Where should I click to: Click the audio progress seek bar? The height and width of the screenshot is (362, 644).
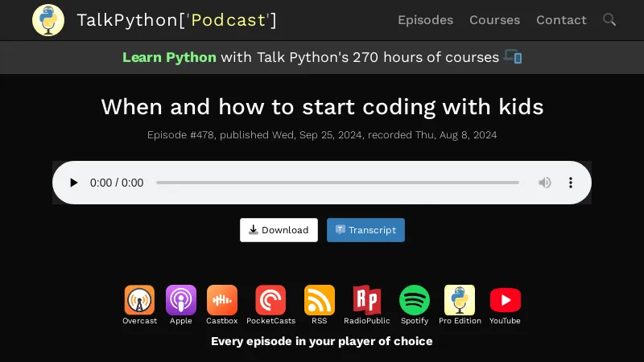[x=337, y=183]
